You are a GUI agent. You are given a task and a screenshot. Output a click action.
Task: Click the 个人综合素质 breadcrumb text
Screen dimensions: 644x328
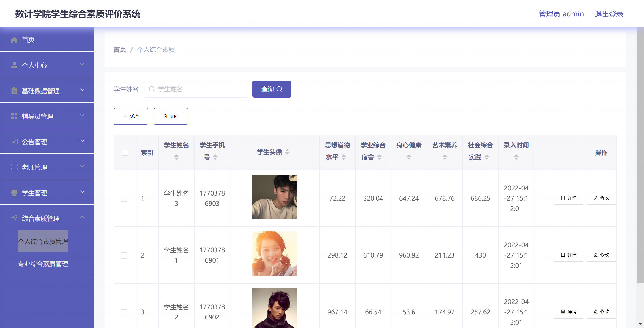coord(156,49)
